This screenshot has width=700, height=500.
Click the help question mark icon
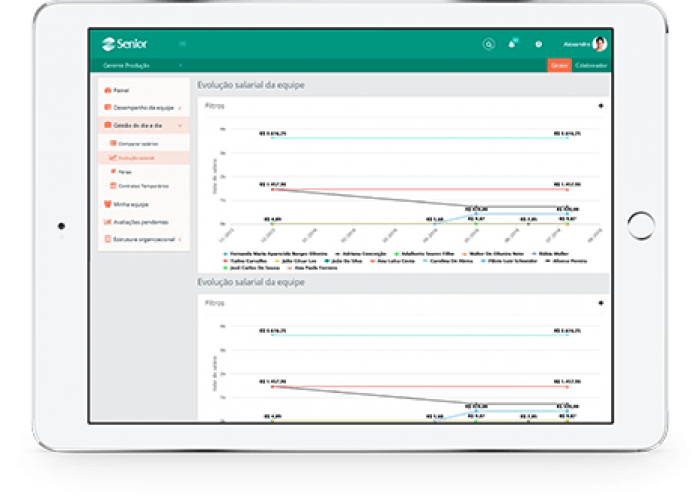[539, 44]
